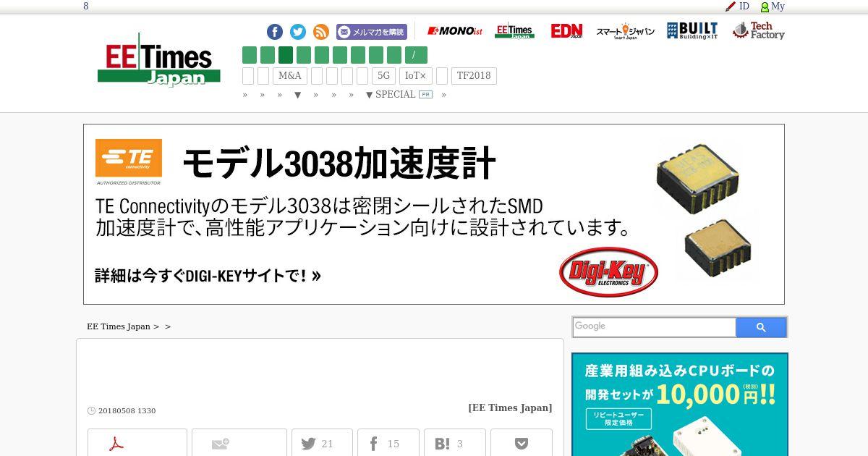The width and height of the screenshot is (868, 456).
Task: Open the orange RSS feed icon
Action: (321, 32)
